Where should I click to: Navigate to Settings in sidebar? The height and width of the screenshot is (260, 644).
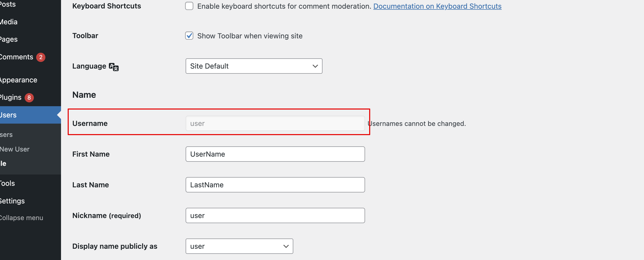click(13, 201)
